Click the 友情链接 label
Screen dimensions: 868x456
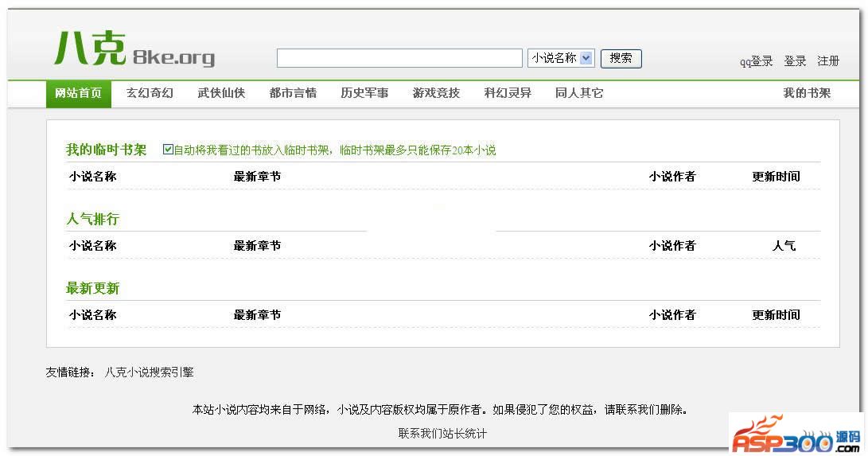(70, 372)
